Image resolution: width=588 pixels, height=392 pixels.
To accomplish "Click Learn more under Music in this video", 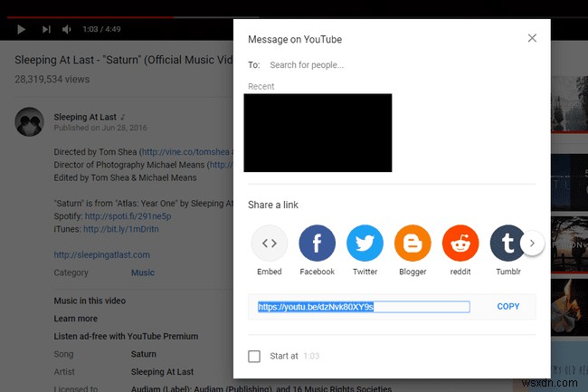I will click(75, 319).
